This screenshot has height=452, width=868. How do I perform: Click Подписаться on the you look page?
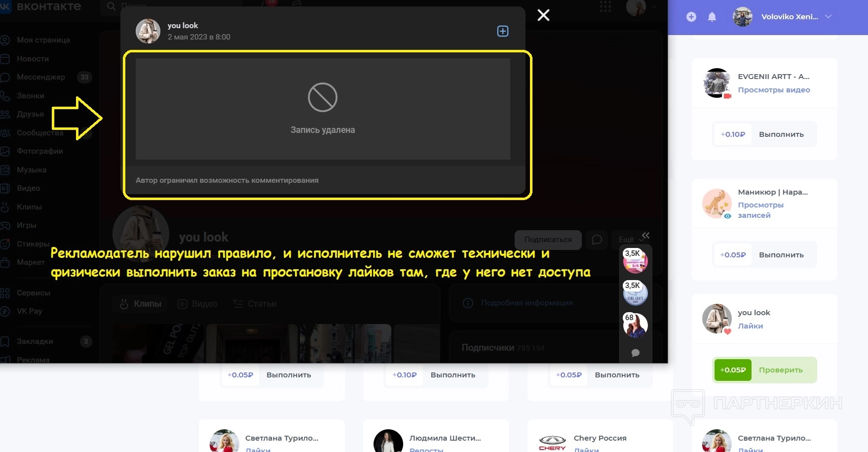(548, 240)
